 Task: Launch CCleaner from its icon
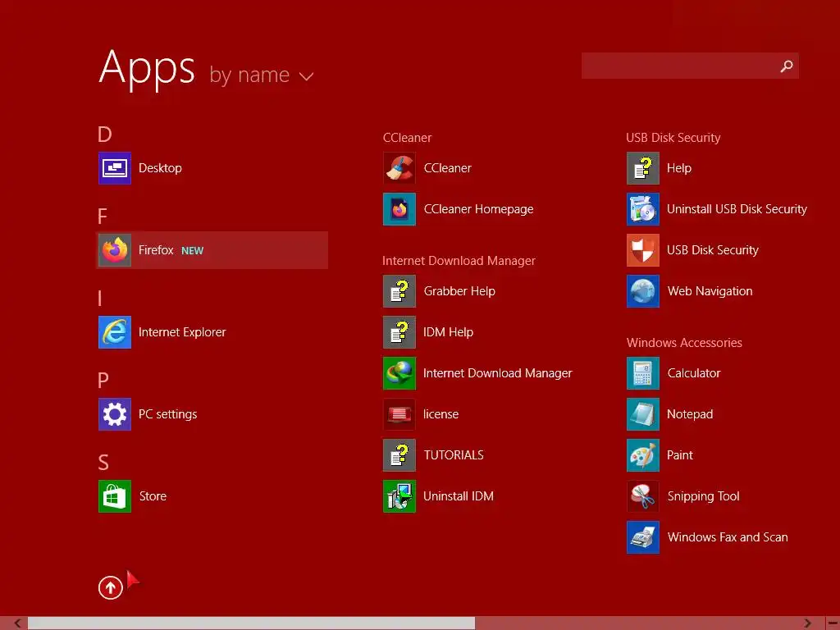tap(399, 167)
